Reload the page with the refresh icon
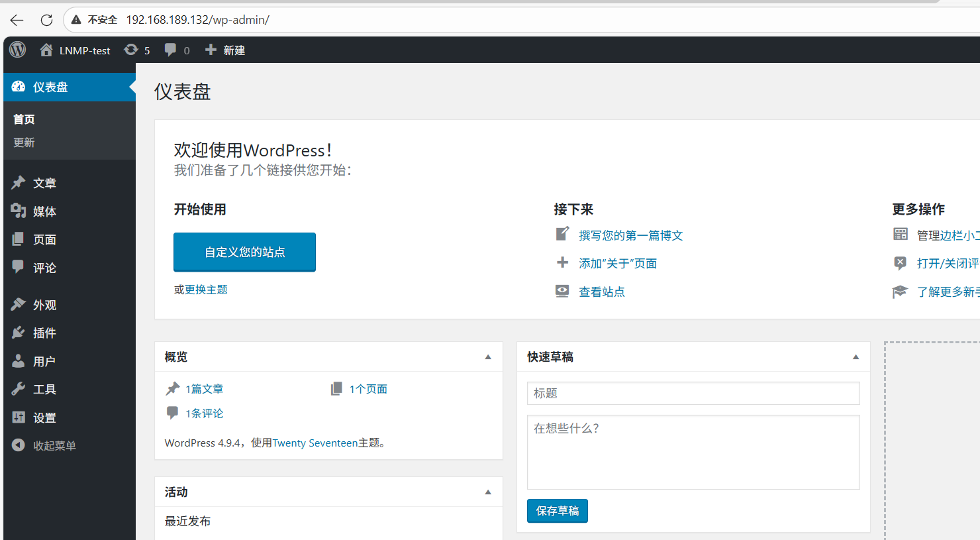This screenshot has width=980, height=540. 46,20
